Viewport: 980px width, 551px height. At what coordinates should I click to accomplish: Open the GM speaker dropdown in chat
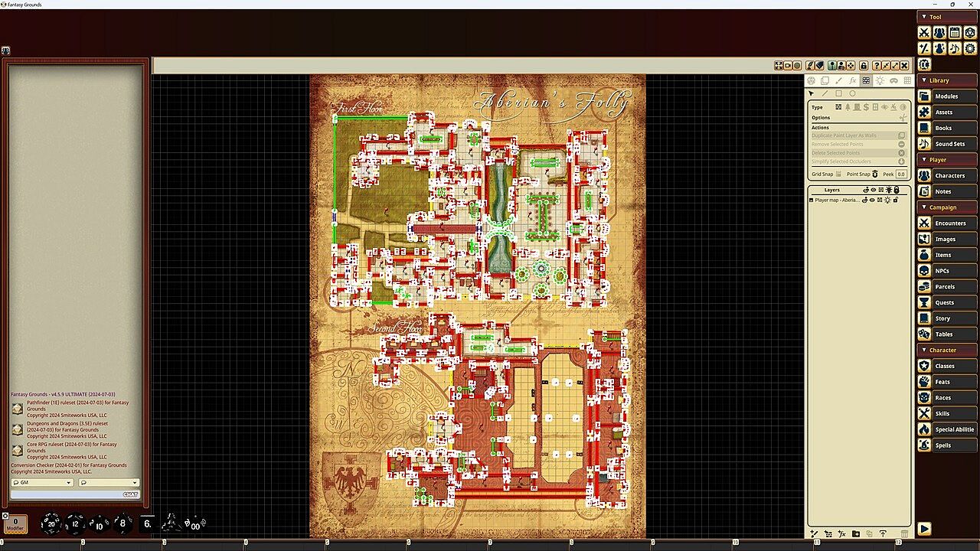42,483
